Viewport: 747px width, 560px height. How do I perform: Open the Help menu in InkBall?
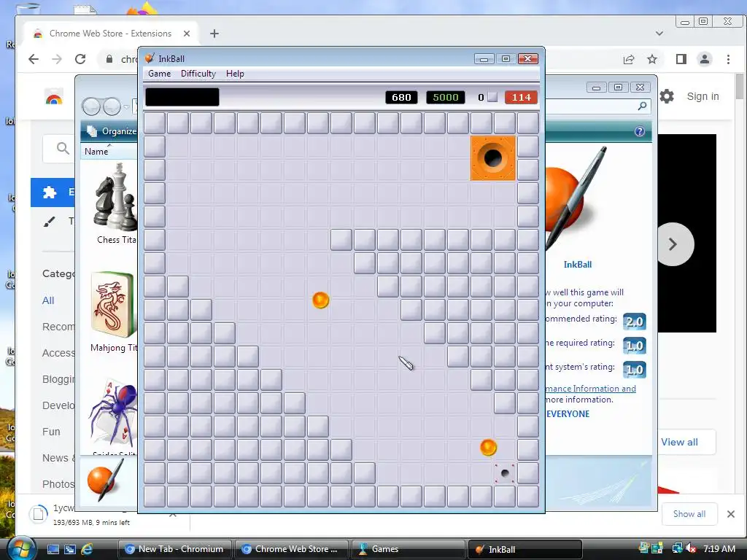point(235,74)
